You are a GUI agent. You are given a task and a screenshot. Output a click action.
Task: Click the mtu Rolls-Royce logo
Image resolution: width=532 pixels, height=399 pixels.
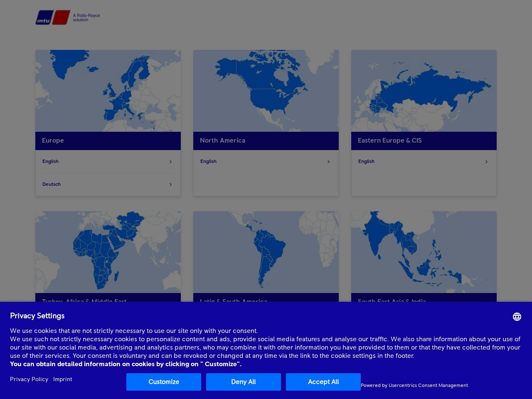click(68, 17)
